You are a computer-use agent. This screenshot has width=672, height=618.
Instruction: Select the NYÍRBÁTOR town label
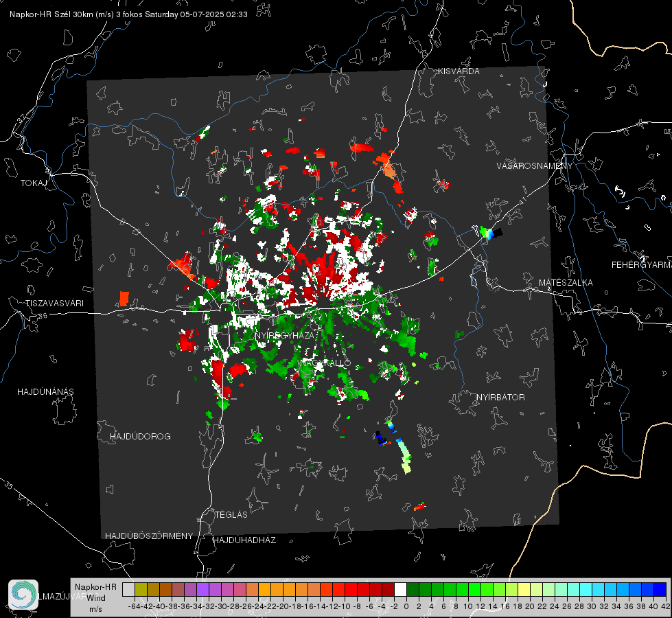(500, 398)
